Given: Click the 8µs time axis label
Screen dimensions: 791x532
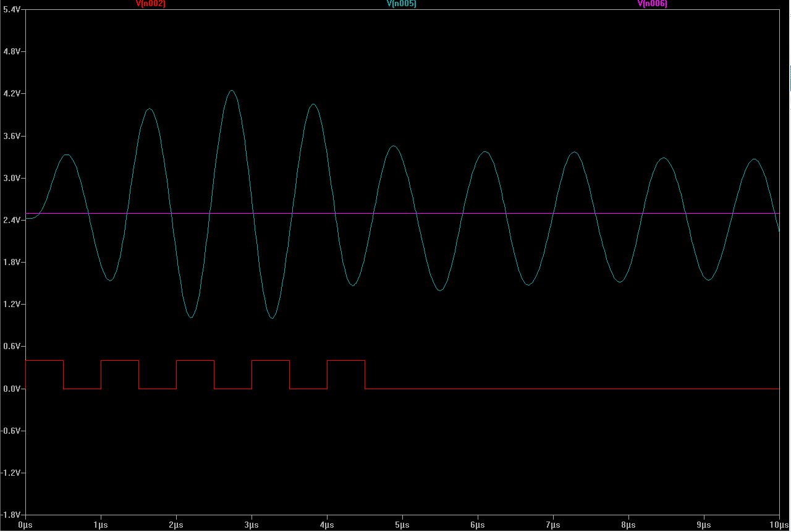Looking at the screenshot, I should coord(628,525).
